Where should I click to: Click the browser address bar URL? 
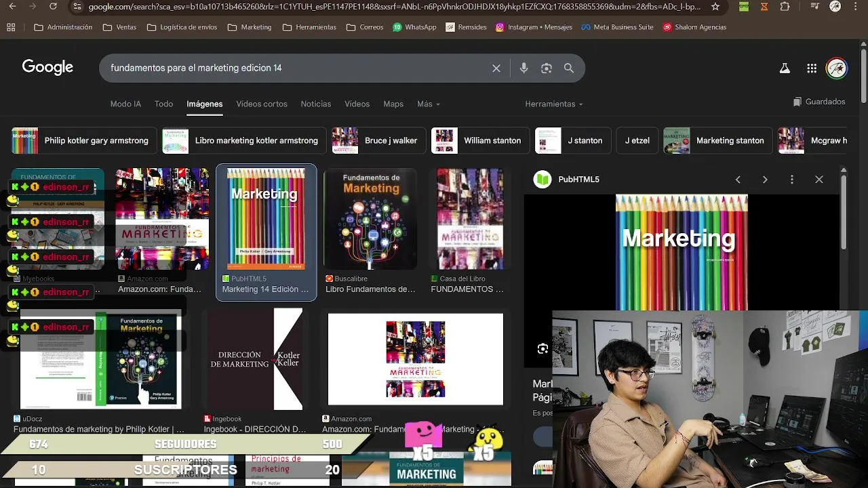click(394, 7)
